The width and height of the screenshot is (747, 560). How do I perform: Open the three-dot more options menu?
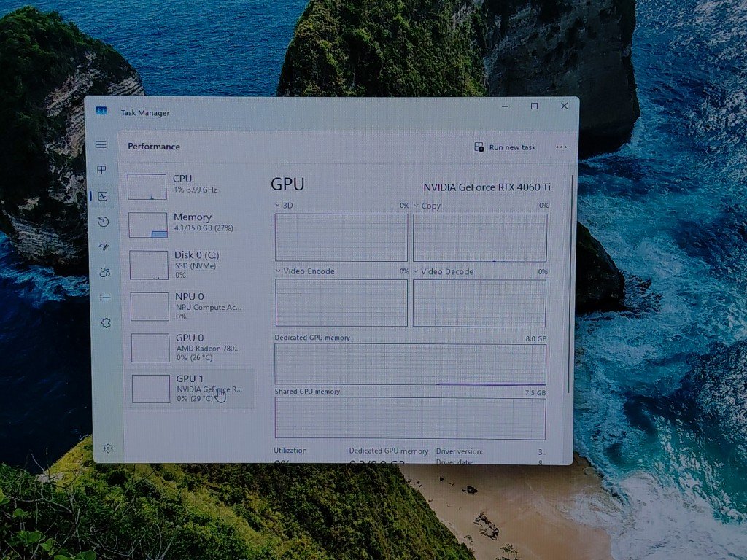[x=561, y=147]
